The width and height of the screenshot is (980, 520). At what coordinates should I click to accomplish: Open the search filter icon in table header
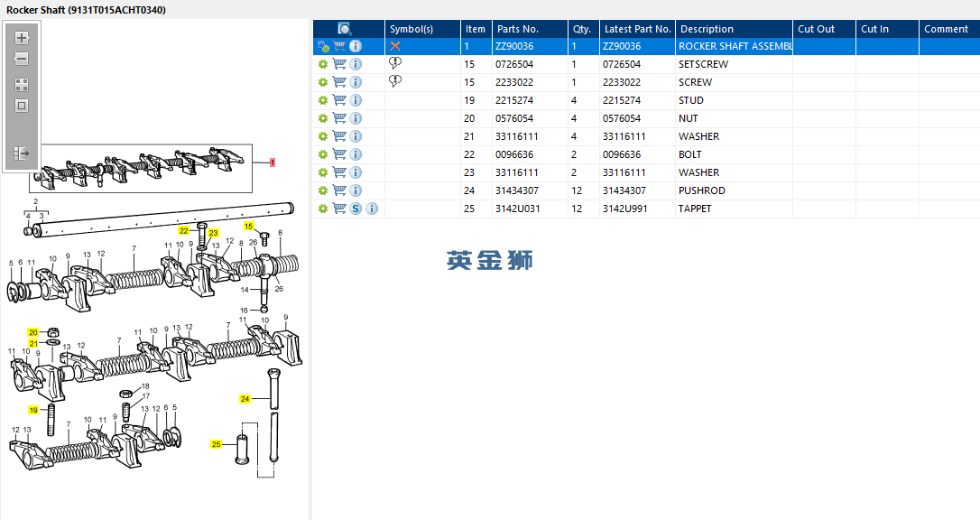tap(345, 29)
